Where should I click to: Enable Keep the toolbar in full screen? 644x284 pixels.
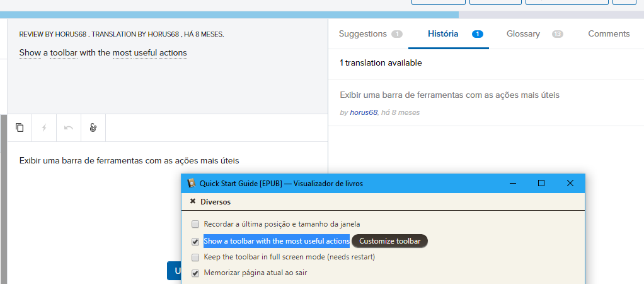[195, 257]
